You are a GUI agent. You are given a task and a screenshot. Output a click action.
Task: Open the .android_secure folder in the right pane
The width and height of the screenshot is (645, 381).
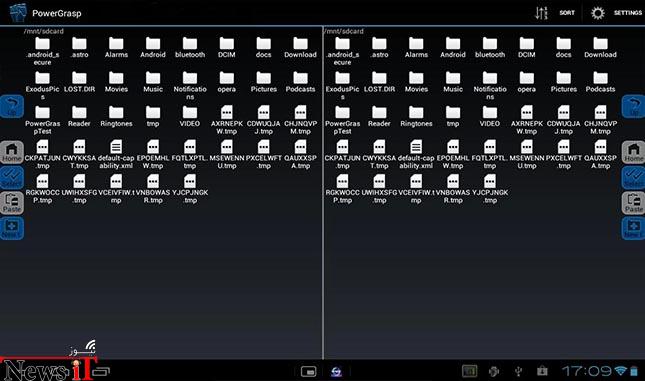coord(342,51)
